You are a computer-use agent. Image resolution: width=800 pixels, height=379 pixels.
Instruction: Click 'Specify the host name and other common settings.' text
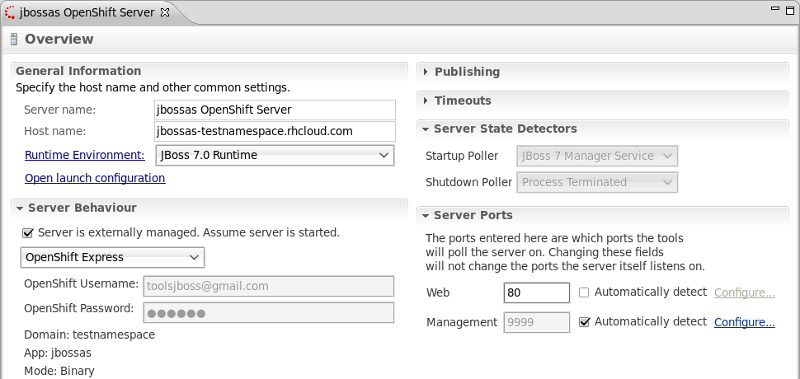point(153,87)
